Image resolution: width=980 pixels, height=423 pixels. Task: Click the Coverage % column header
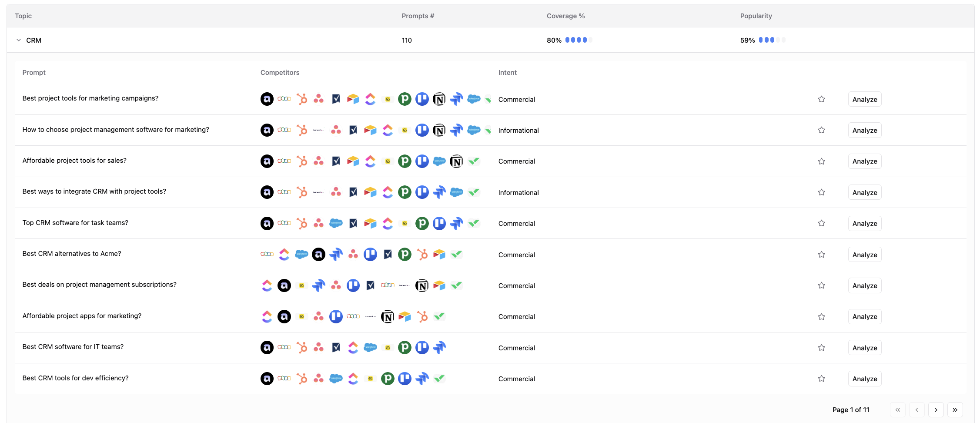pos(565,16)
